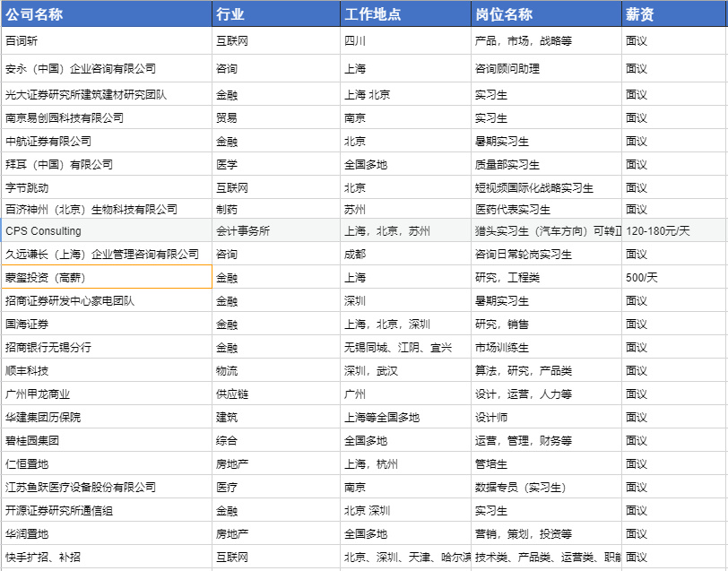728x571 pixels.
Task: Click the position cell 研究，工程类
Action: (x=547, y=277)
